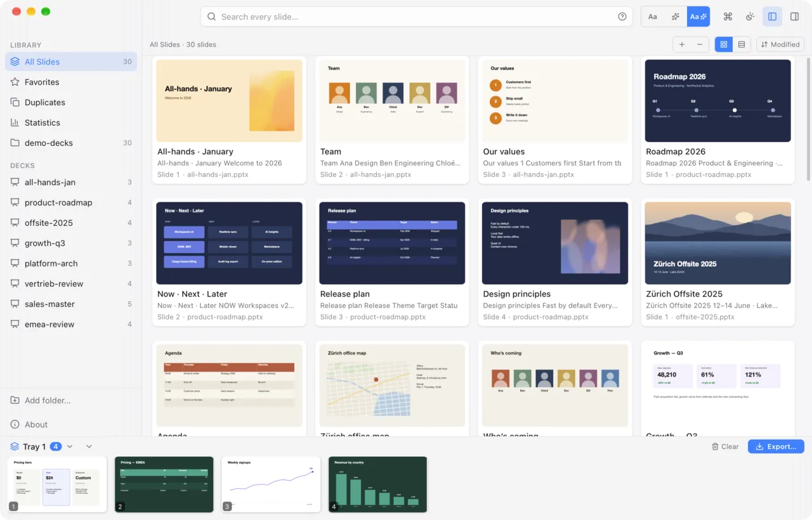This screenshot has width=812, height=520.
Task: Open the all-hands-jan deck
Action: tap(71, 182)
